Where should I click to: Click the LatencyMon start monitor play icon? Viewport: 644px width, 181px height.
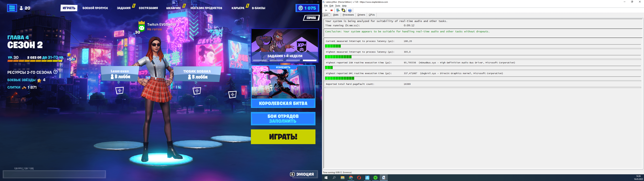[x=326, y=10]
